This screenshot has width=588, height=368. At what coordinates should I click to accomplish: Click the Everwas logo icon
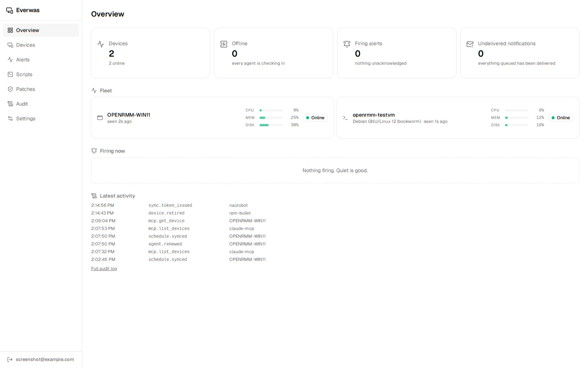point(10,10)
